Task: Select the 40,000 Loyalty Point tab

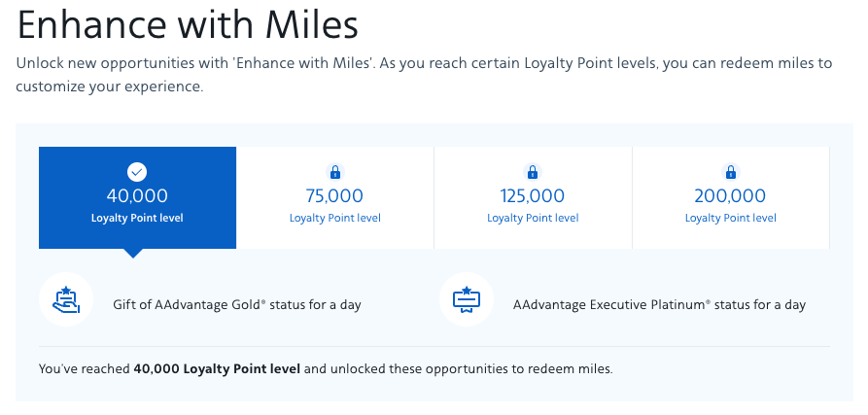Action: coord(137,196)
